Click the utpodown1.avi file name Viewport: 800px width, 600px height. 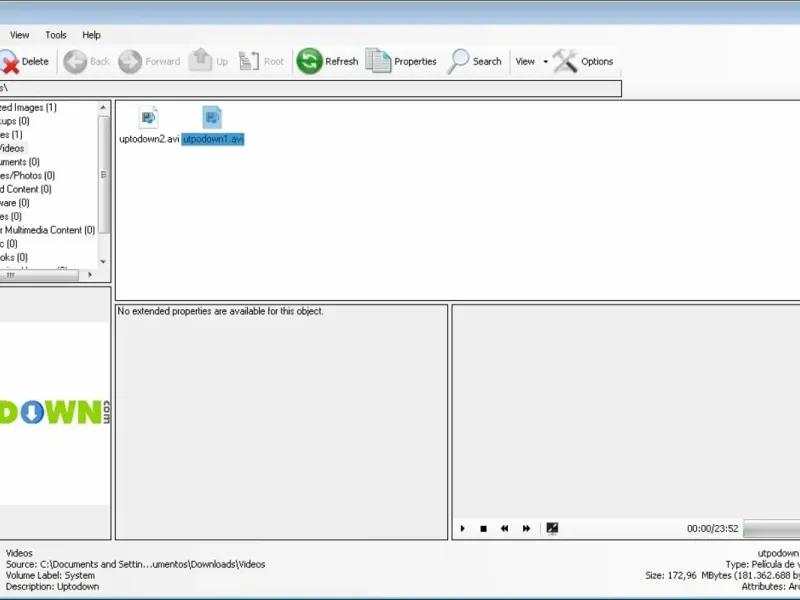point(213,139)
